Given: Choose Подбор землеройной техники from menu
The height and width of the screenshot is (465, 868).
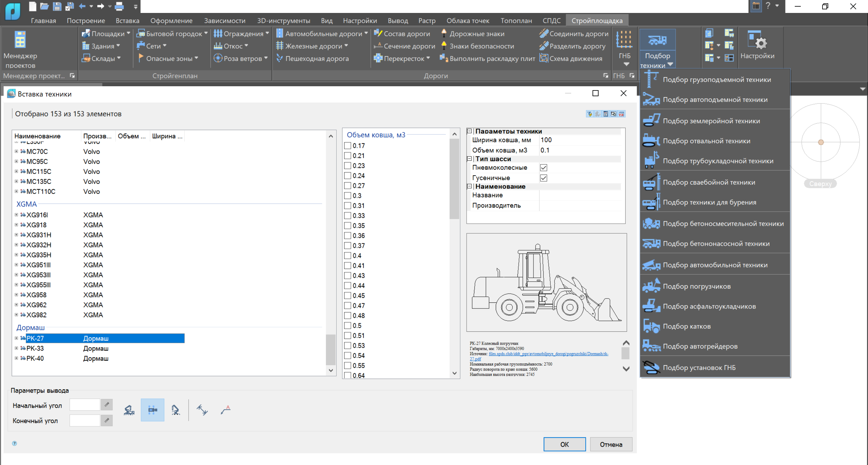Looking at the screenshot, I should coord(715,121).
